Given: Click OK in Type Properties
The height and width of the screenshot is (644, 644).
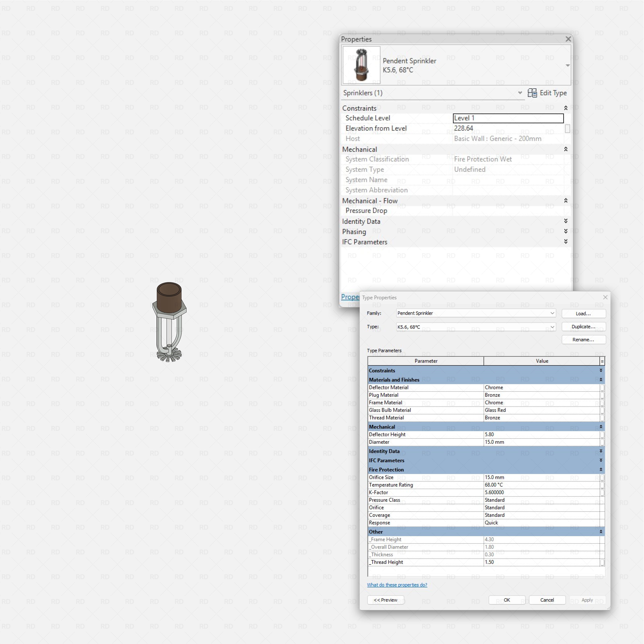Looking at the screenshot, I should click(507, 600).
